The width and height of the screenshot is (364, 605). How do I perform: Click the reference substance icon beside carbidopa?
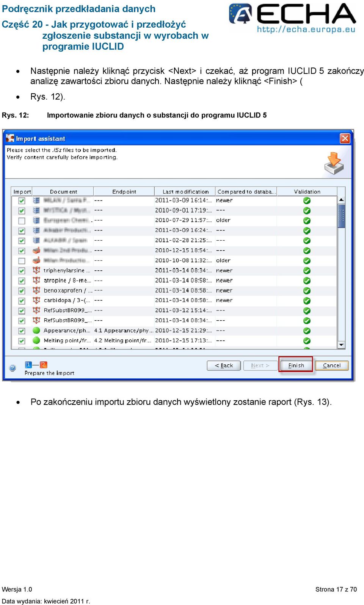pos(36,300)
